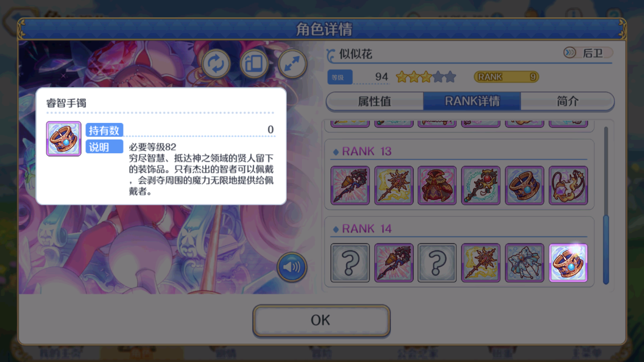Click first unknown question-mark slot in RANK 14

point(350,263)
